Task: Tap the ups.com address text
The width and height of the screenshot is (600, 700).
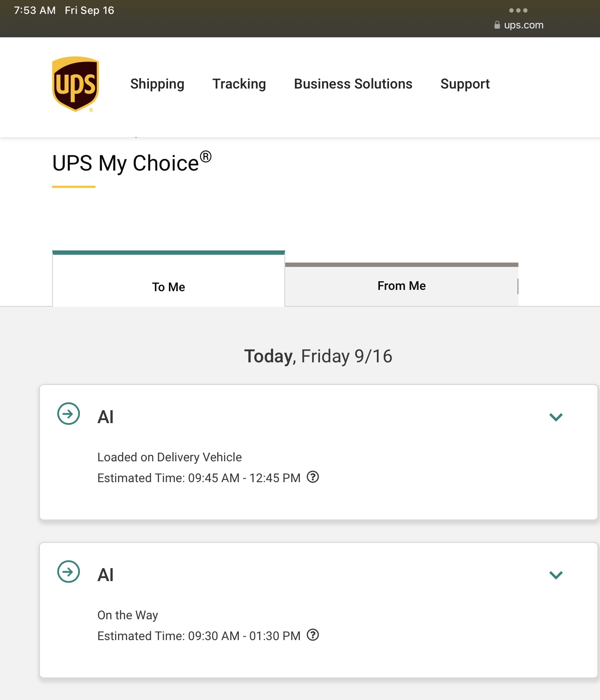Action: (524, 25)
